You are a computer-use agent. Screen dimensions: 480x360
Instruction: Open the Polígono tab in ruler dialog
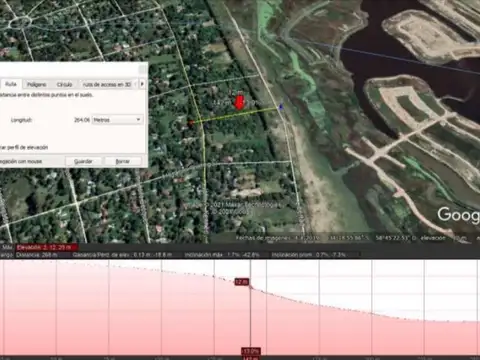[x=37, y=85]
